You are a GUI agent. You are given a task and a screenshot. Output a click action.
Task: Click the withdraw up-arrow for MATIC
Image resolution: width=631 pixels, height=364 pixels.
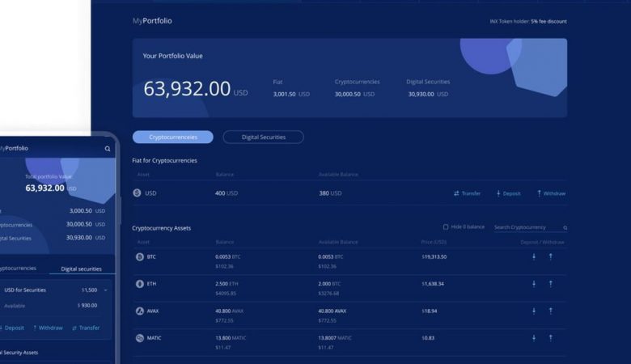(x=551, y=338)
